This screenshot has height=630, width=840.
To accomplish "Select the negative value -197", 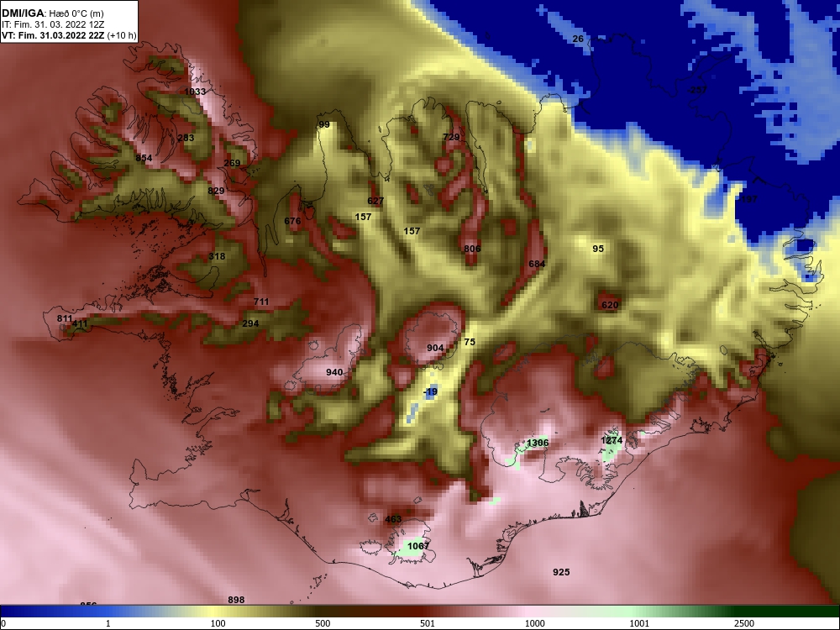I will point(748,199).
